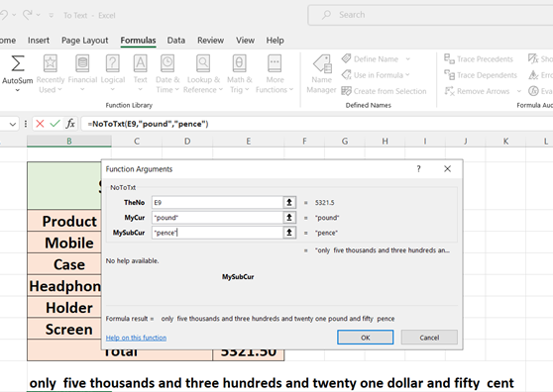Open the Help tab

click(x=276, y=41)
